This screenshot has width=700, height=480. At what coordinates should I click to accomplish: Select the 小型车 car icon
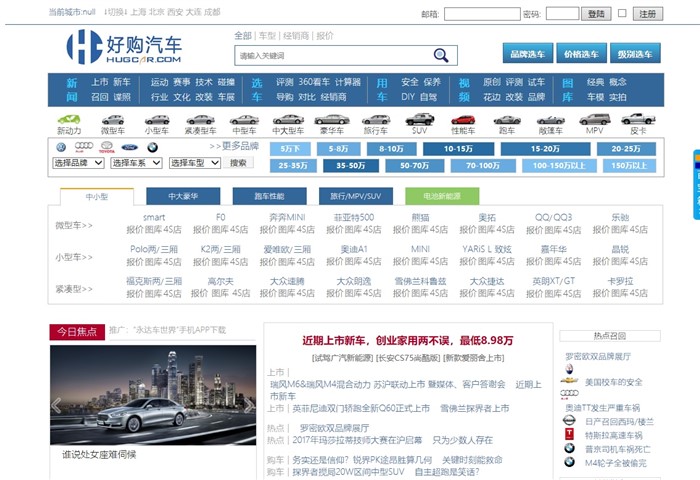click(x=157, y=119)
